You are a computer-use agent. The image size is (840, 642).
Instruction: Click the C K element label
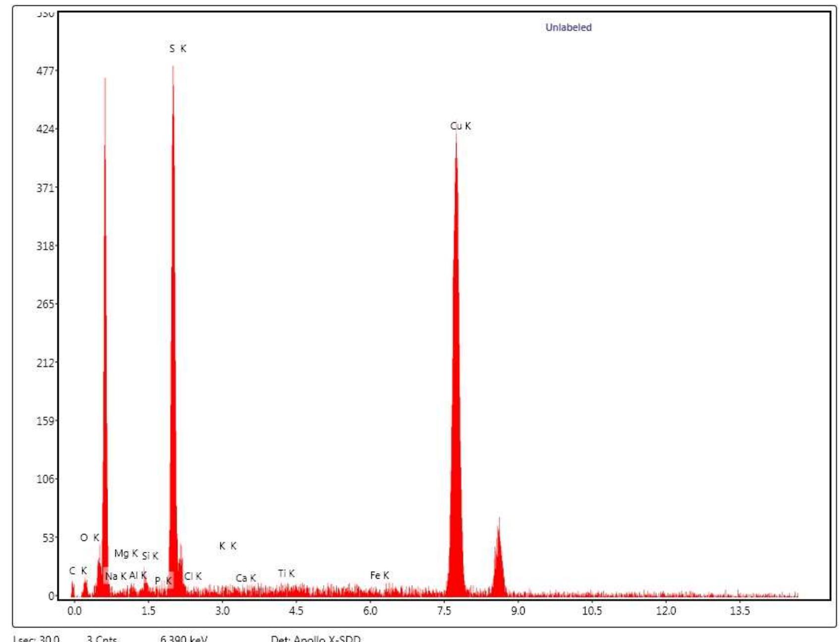(78, 571)
